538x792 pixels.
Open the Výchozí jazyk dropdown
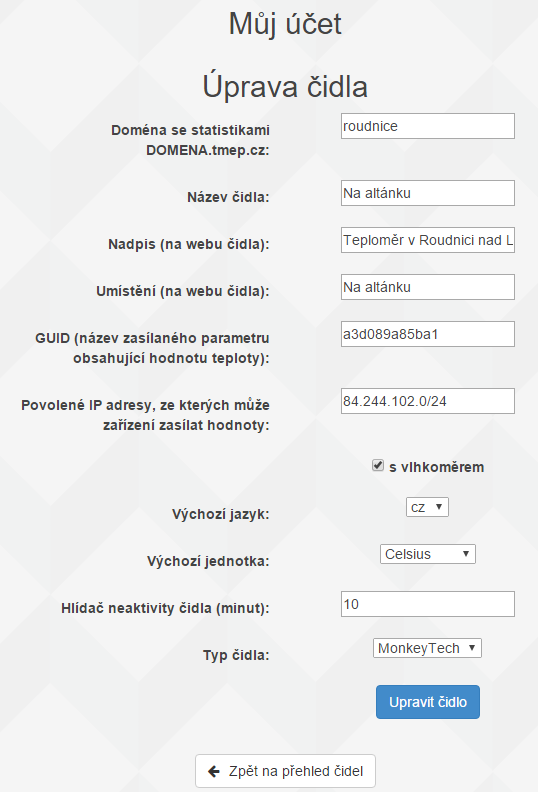(427, 507)
